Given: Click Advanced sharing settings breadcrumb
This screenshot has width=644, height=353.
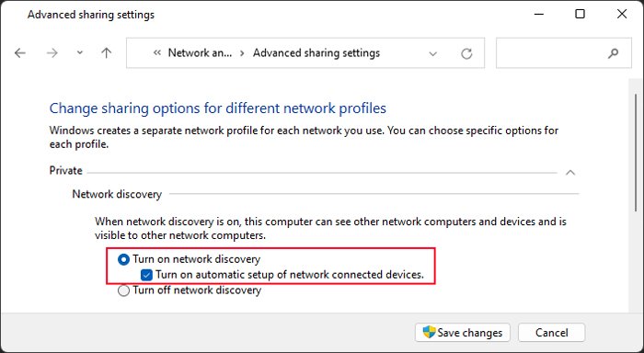Looking at the screenshot, I should coord(316,53).
